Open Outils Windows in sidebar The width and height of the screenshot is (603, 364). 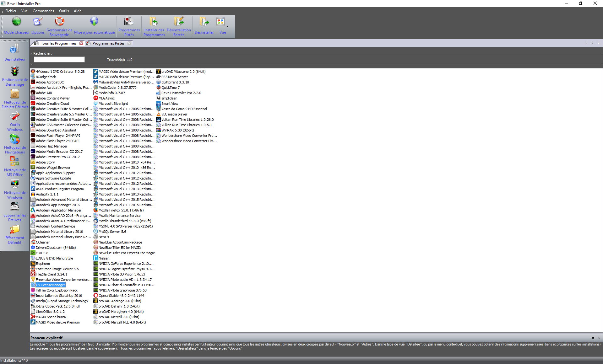tap(15, 121)
